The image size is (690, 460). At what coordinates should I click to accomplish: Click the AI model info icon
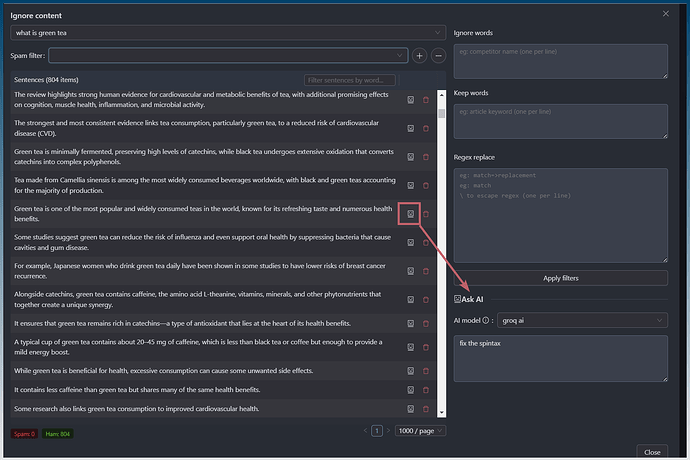click(487, 320)
